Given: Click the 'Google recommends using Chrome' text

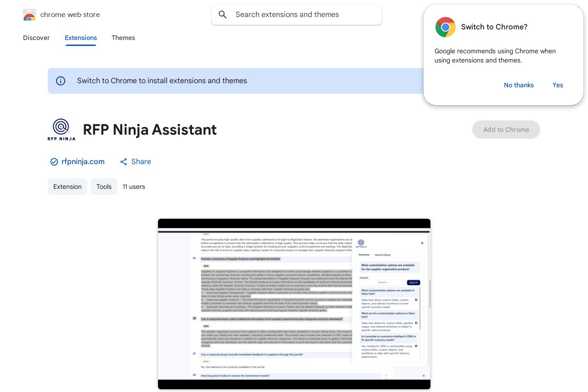Looking at the screenshot, I should 495,56.
